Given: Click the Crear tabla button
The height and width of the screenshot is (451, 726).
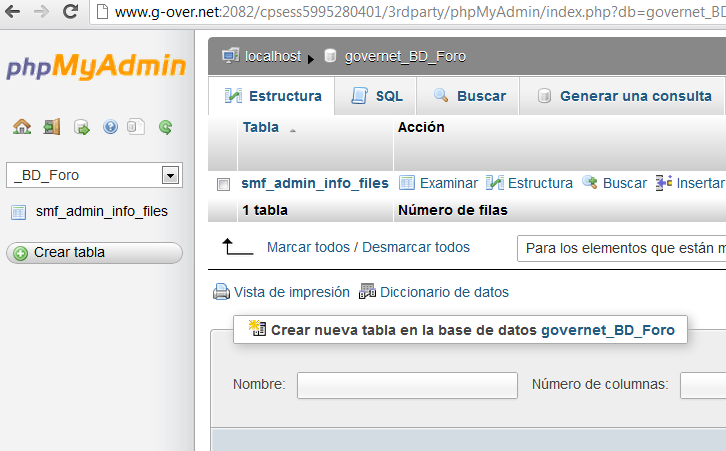Looking at the screenshot, I should click(x=94, y=253).
